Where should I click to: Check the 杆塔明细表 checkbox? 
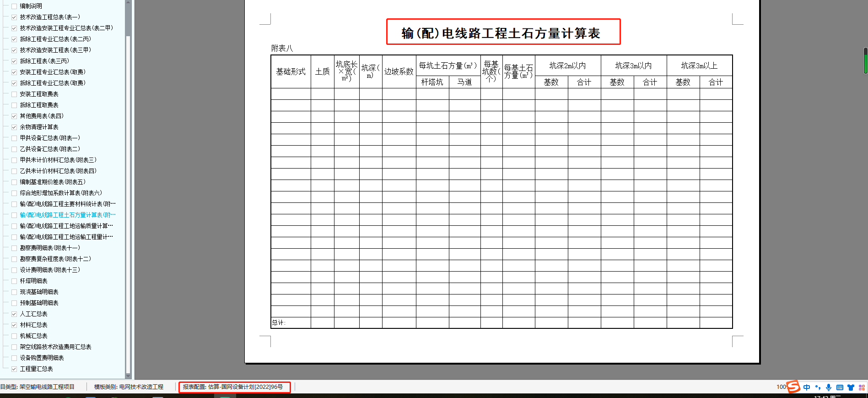tap(14, 281)
